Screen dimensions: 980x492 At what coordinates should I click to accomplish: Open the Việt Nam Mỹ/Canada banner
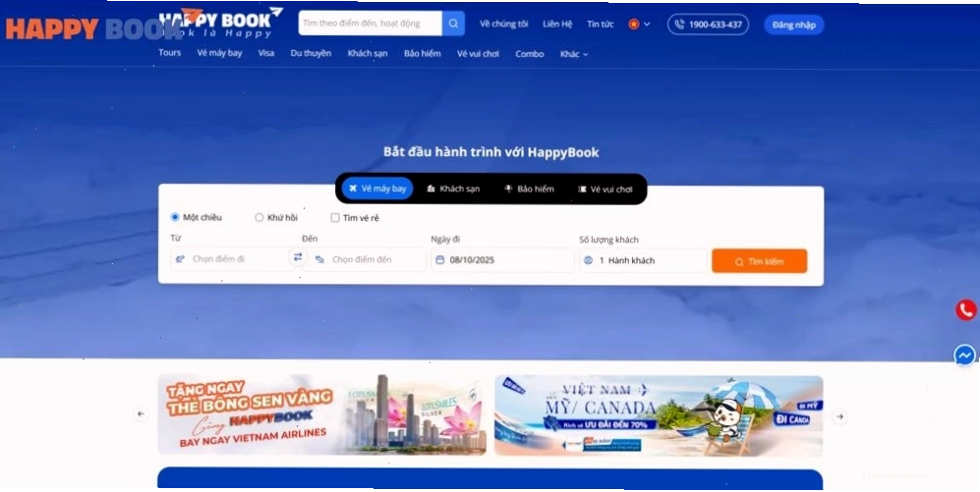coord(659,415)
